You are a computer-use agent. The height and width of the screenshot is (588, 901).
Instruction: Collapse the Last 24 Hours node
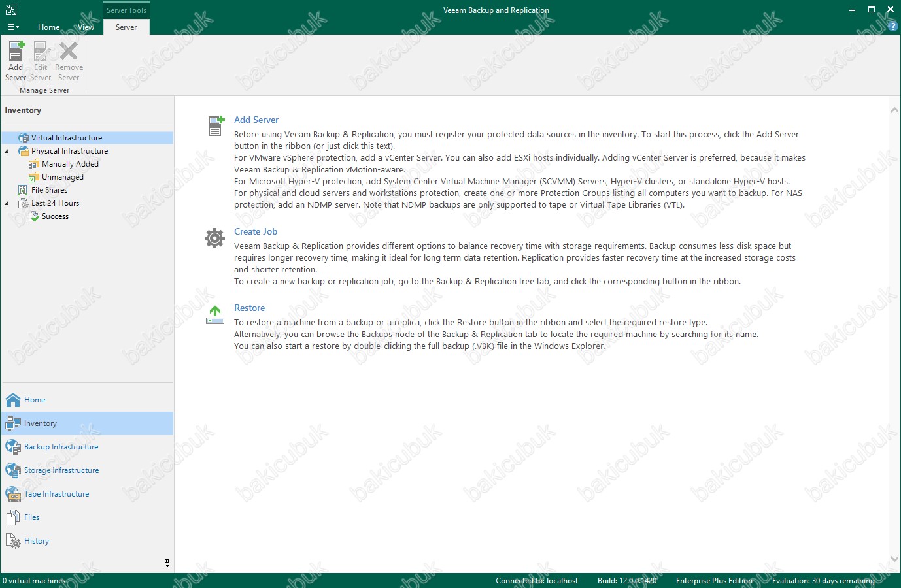tap(7, 203)
